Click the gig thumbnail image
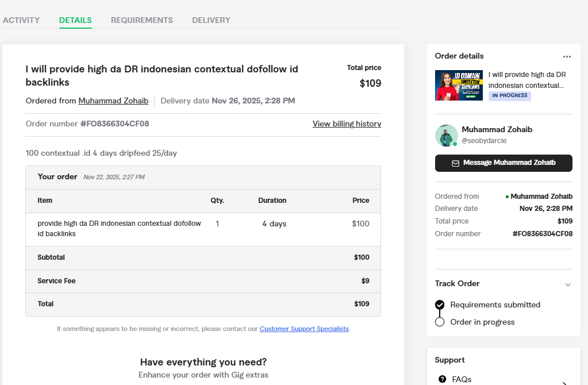 click(x=459, y=85)
